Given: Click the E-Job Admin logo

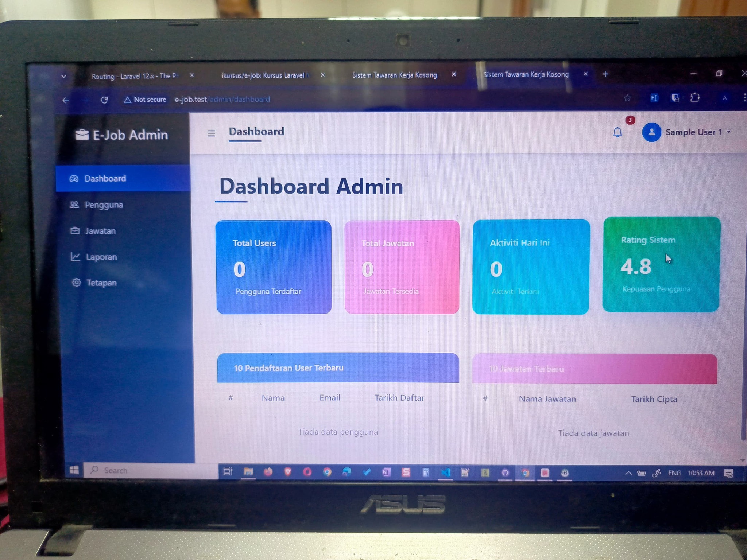Looking at the screenshot, I should (x=122, y=135).
